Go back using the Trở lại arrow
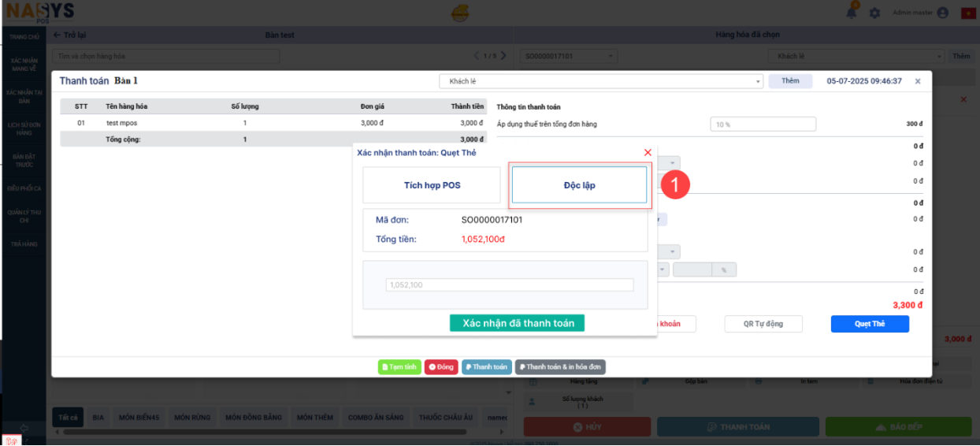980x446 pixels. pos(57,35)
